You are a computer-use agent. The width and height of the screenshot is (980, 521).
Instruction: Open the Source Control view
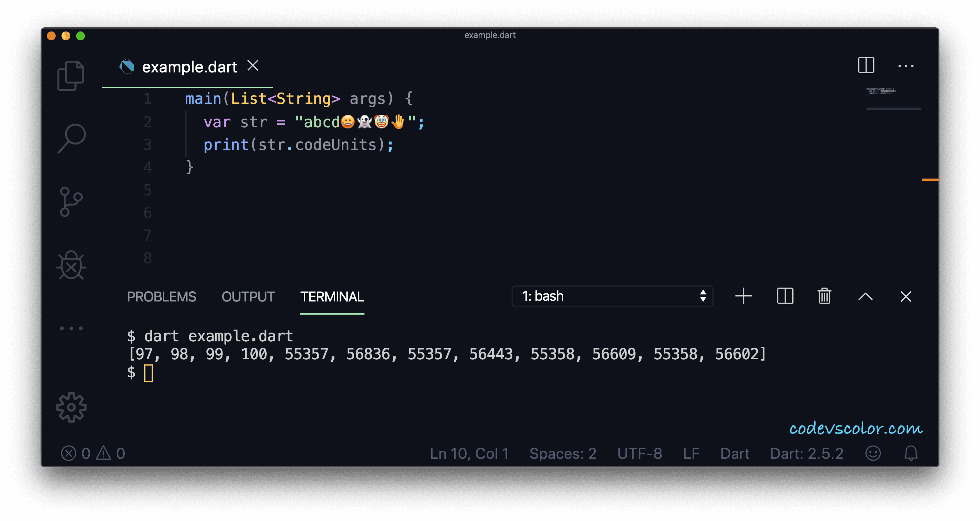click(71, 202)
